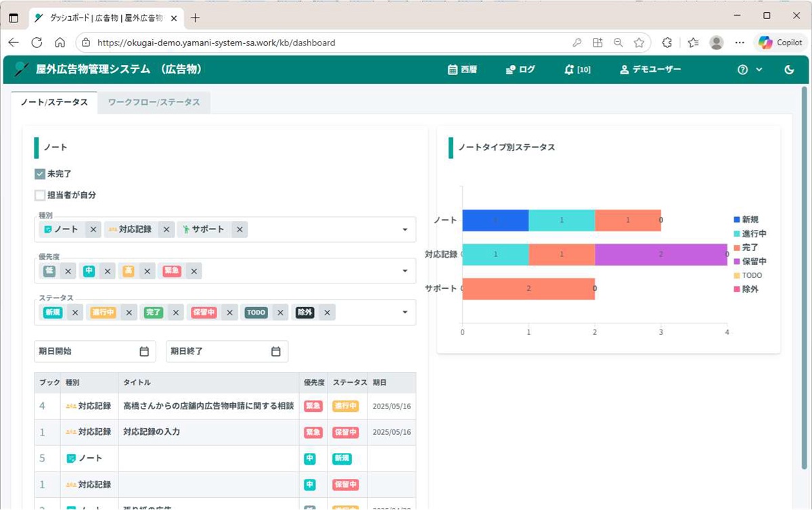The width and height of the screenshot is (812, 510).
Task: Expand the 優先度 dropdown list
Action: click(x=405, y=271)
